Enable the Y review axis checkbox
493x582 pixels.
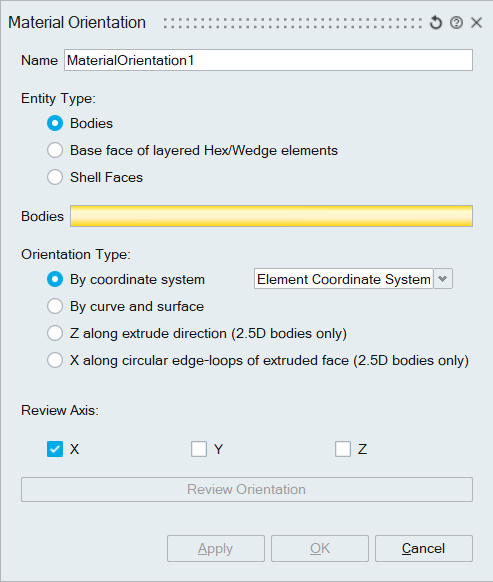coord(199,449)
